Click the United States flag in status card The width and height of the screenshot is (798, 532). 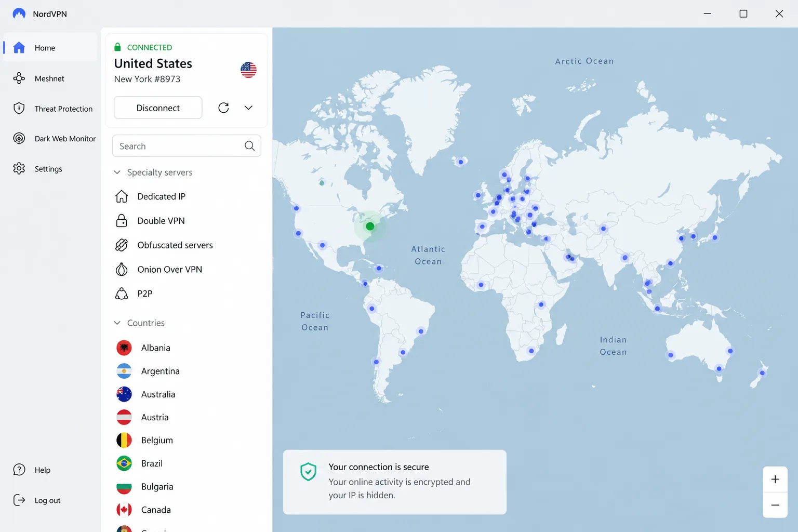[x=248, y=70]
